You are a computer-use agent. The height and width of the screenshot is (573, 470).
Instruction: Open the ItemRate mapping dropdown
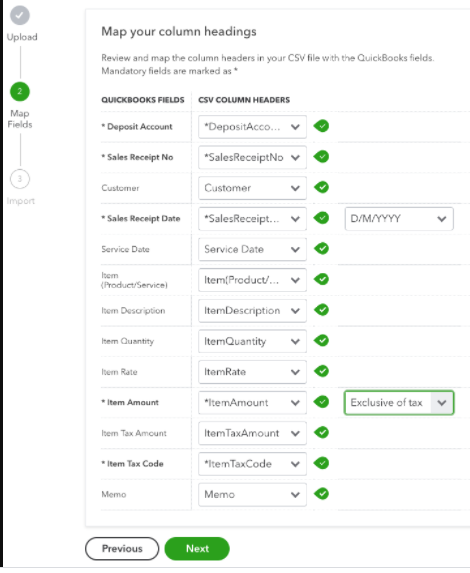coord(252,372)
